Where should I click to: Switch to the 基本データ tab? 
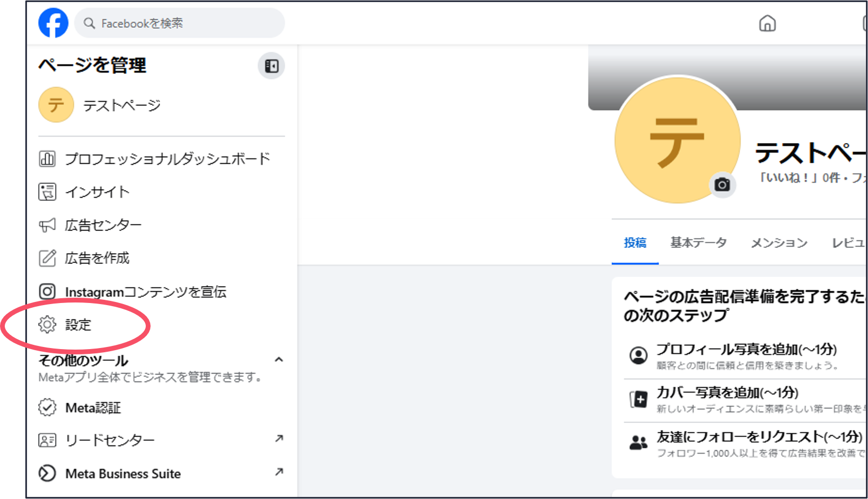698,243
